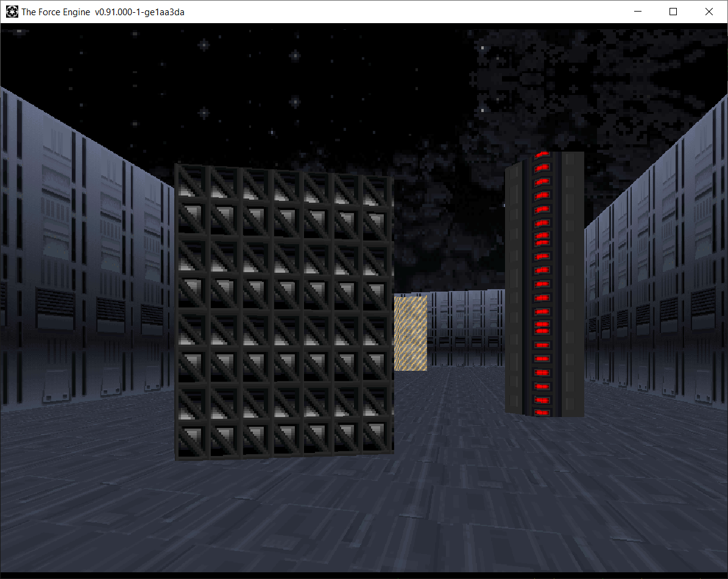Click the pillar with red lights

[x=544, y=284]
